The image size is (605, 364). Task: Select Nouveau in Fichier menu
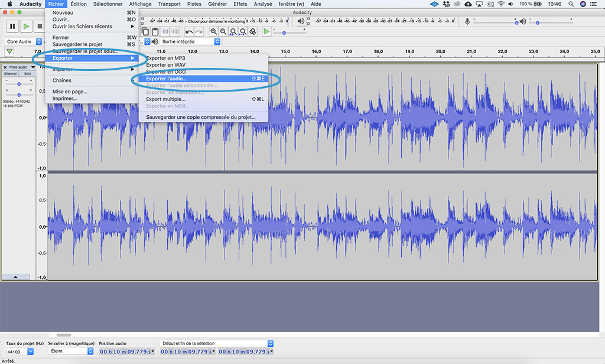pos(92,12)
